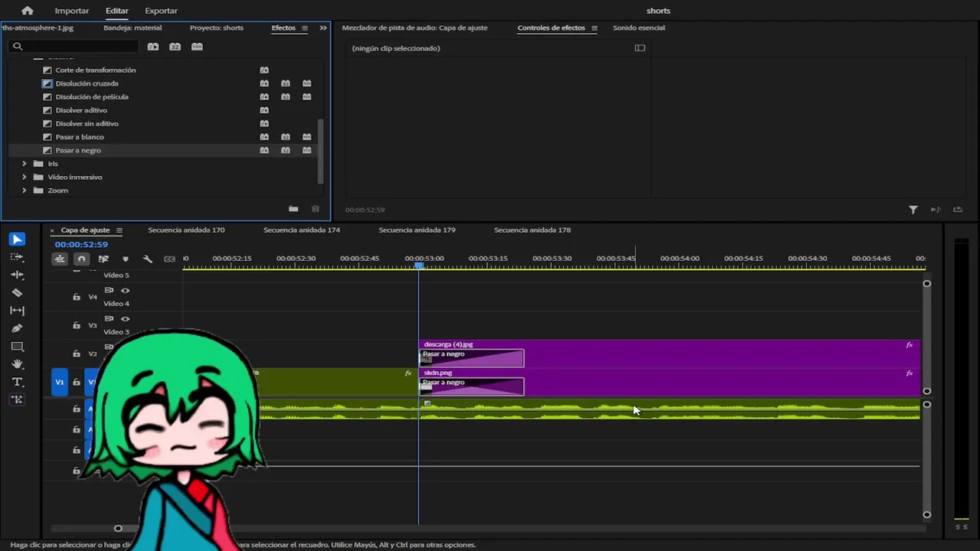980x551 pixels.
Task: Open Controles de efectos panel menu
Action: (x=593, y=28)
